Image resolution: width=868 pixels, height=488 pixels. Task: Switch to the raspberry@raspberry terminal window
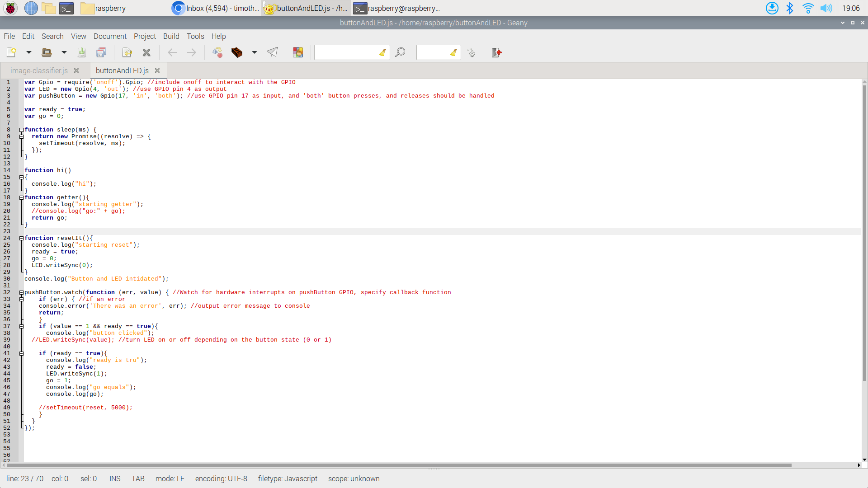click(x=397, y=8)
